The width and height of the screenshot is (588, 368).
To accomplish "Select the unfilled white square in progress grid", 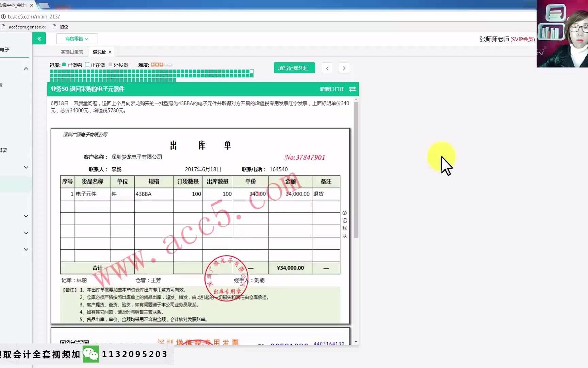I will [251, 72].
